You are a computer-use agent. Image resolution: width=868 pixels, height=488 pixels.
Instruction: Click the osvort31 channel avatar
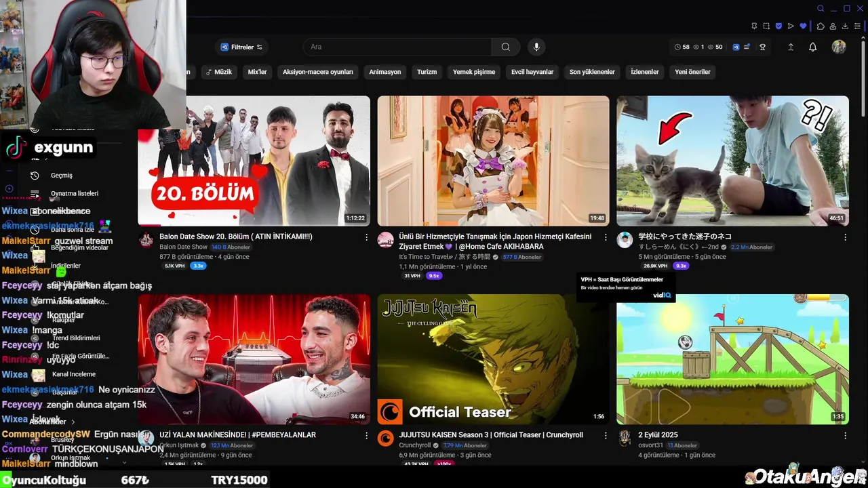tap(625, 438)
